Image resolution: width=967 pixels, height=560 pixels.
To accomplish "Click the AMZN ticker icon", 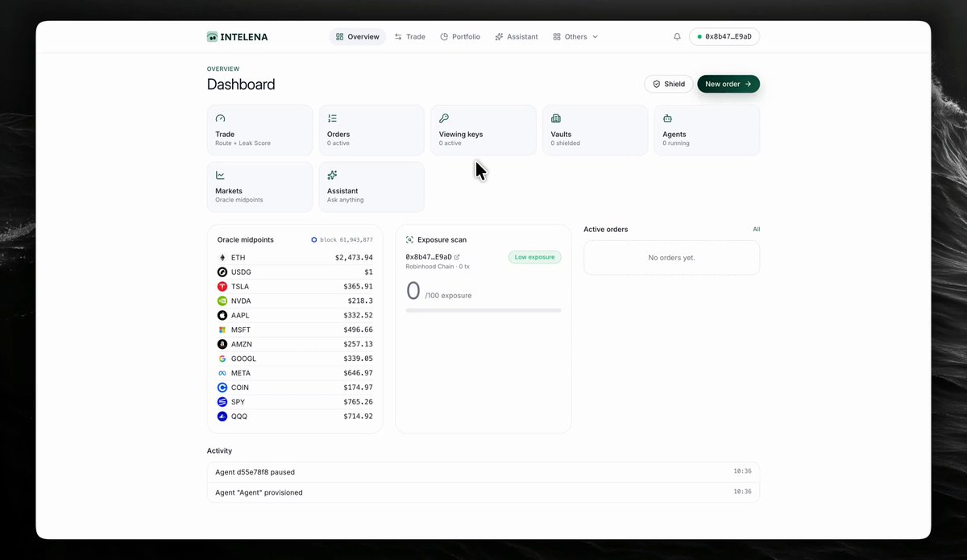I will coord(222,345).
